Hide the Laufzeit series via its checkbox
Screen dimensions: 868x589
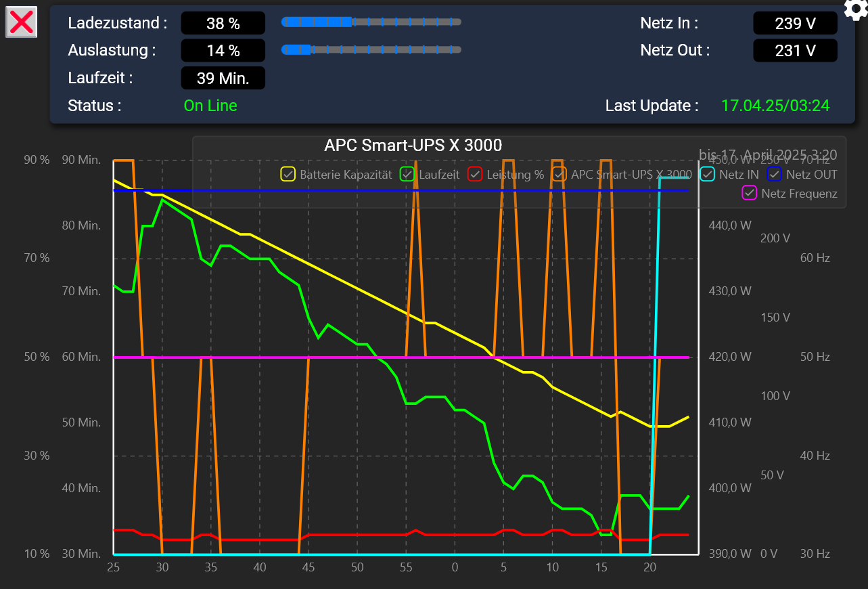tap(407, 174)
